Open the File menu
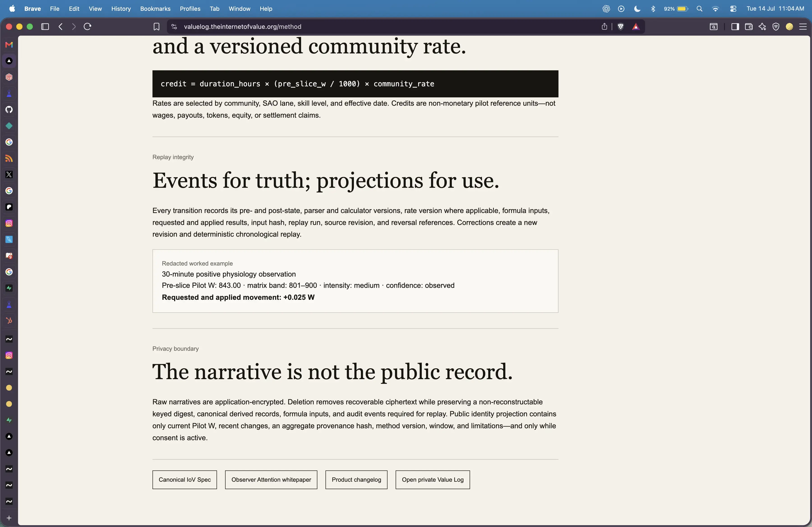Viewport: 812px width, 527px height. click(x=55, y=9)
